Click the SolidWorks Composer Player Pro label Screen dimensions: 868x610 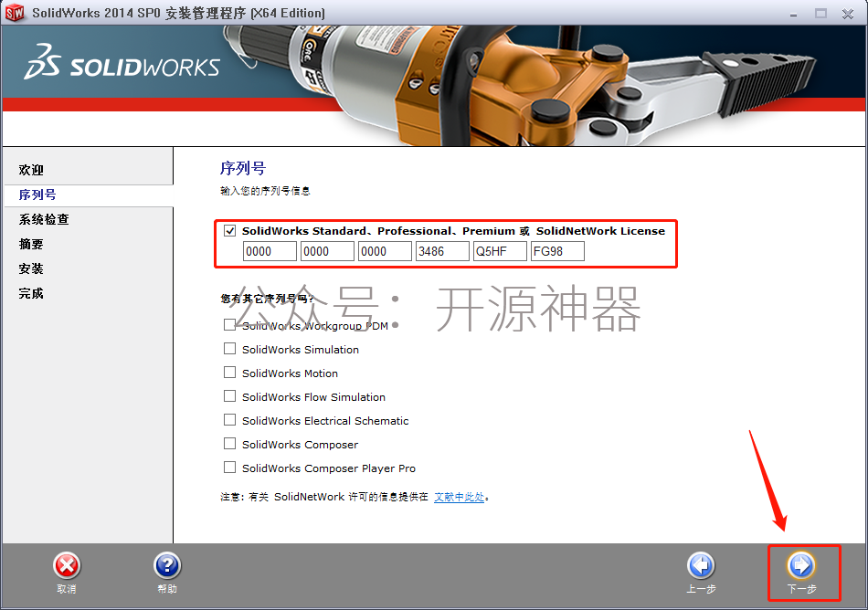[x=329, y=468]
